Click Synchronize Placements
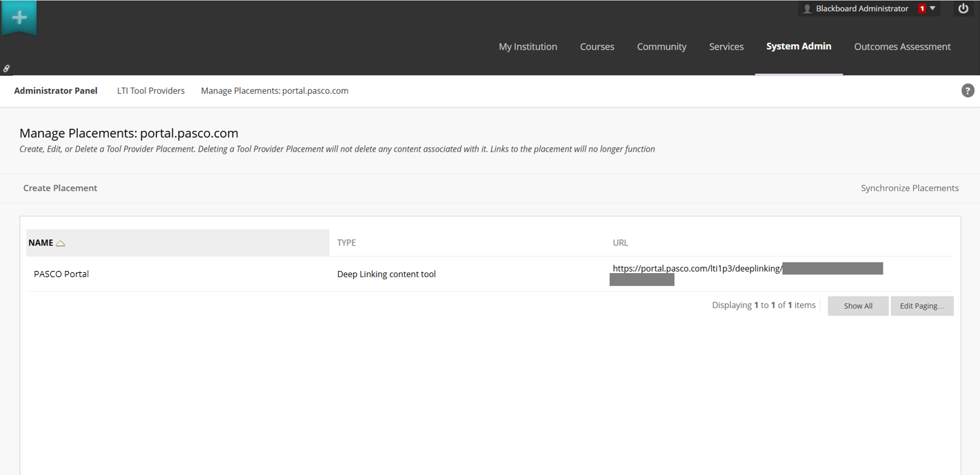This screenshot has height=475, width=980. [x=910, y=188]
